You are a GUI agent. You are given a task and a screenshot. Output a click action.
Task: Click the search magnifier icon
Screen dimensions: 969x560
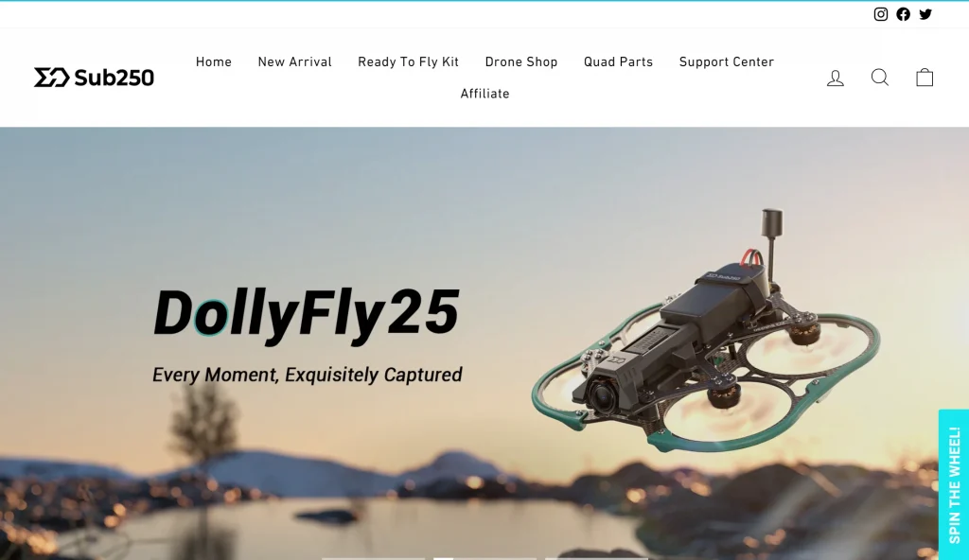click(x=880, y=78)
